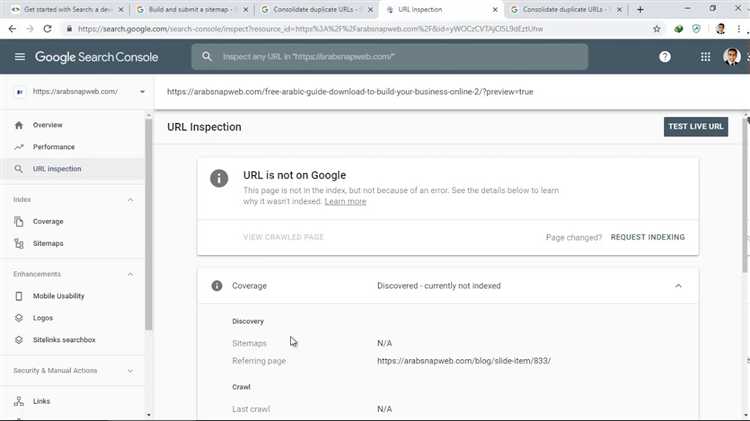Switch to the Get started with Search tab

click(x=68, y=9)
